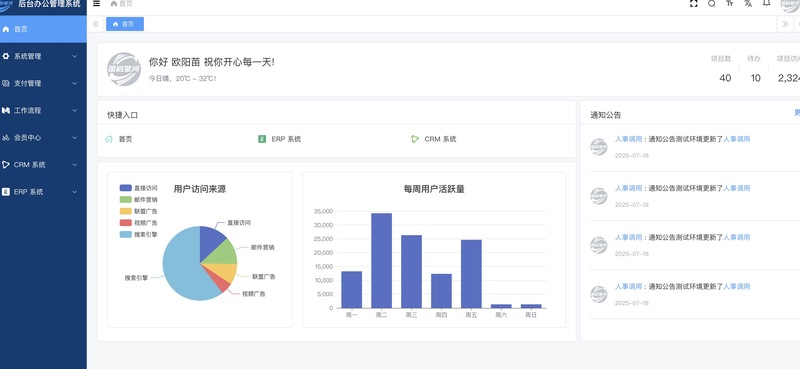The width and height of the screenshot is (800, 369).
Task: Open the search icon in top header
Action: (x=712, y=4)
